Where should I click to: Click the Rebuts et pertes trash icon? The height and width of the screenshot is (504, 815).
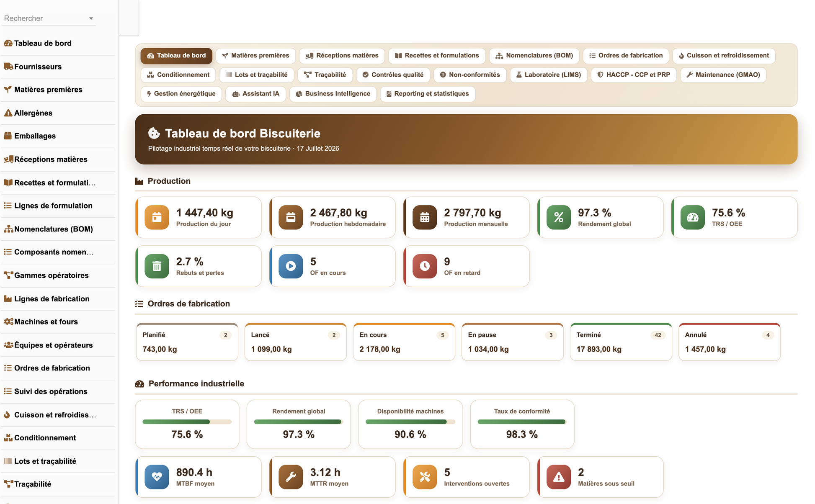coord(157,266)
